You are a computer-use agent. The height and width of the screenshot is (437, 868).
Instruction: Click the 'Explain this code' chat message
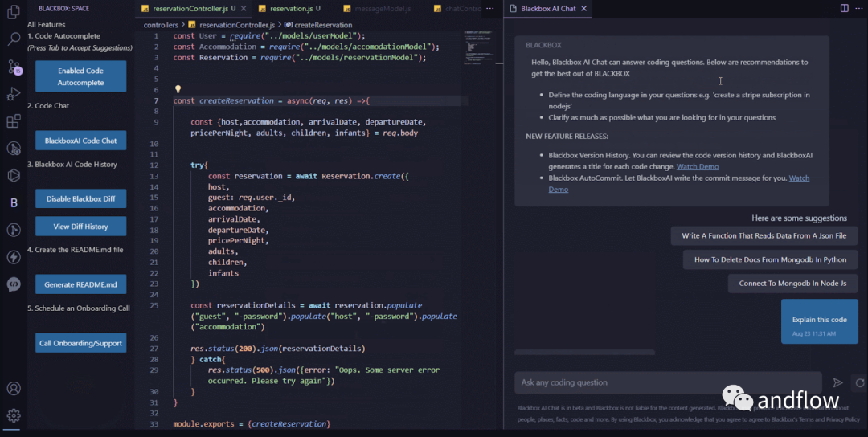point(819,321)
